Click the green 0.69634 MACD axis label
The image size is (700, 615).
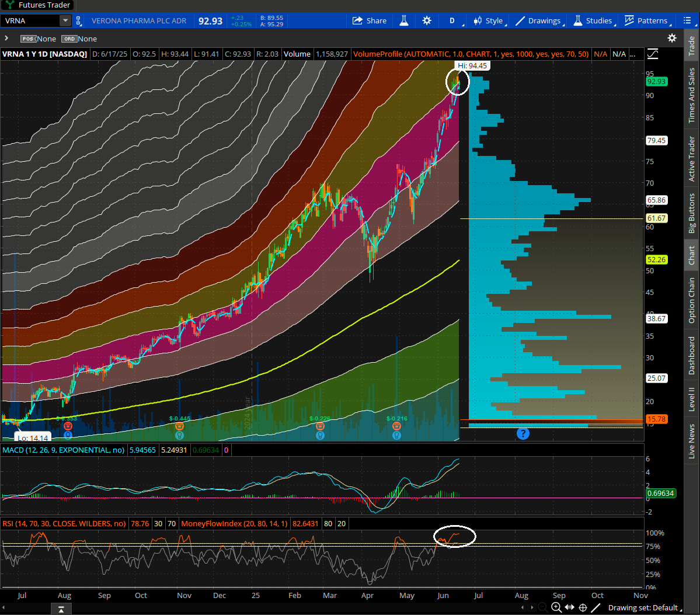click(x=660, y=493)
